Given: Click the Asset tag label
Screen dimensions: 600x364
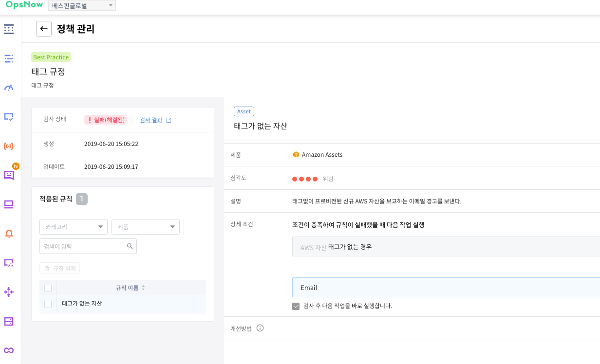Looking at the screenshot, I should (244, 111).
